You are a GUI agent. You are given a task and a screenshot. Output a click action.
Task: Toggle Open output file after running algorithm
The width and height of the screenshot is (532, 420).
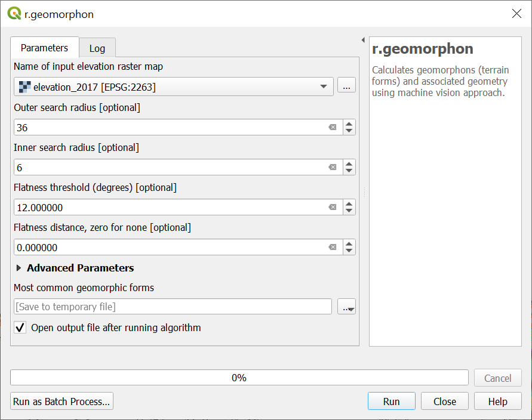(x=21, y=328)
